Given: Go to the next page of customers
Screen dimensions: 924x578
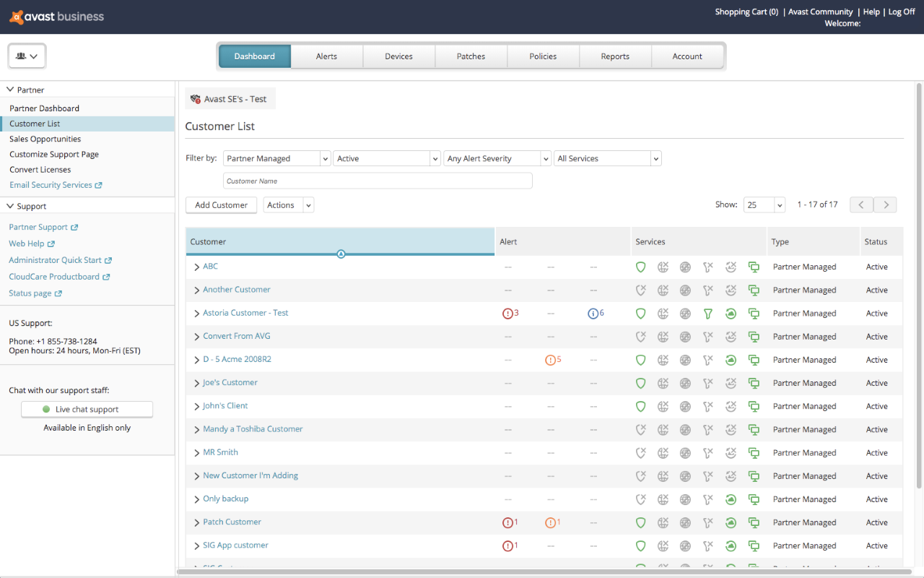Looking at the screenshot, I should click(x=886, y=204).
